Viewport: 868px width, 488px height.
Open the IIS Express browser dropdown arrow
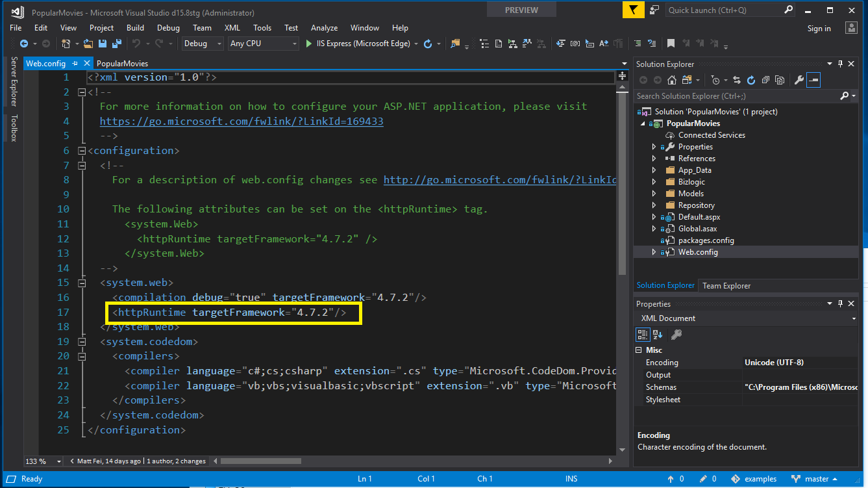(x=415, y=44)
